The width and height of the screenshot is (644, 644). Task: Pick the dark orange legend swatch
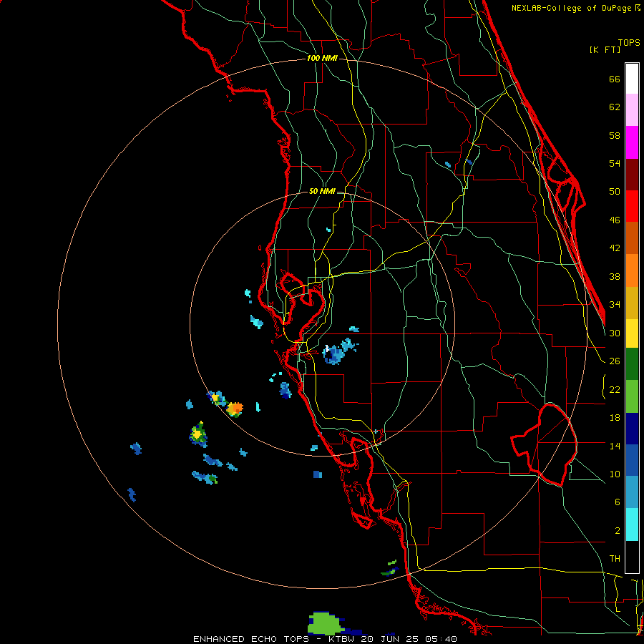click(632, 238)
